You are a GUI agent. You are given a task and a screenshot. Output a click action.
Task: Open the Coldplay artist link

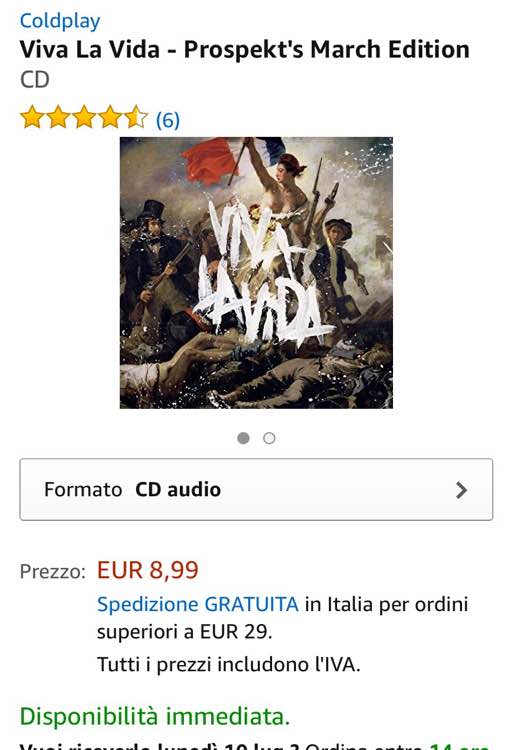tap(60, 21)
